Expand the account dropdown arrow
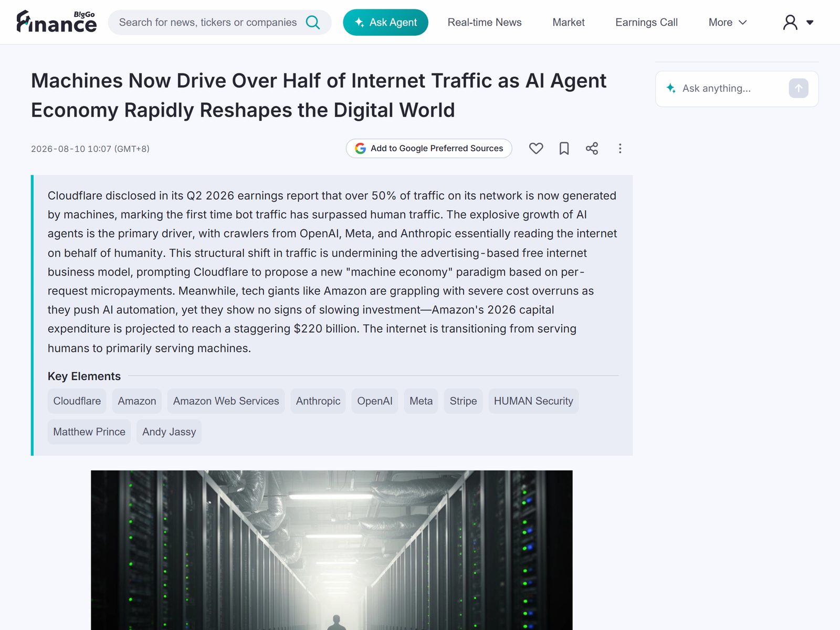This screenshot has width=840, height=630. tap(810, 23)
